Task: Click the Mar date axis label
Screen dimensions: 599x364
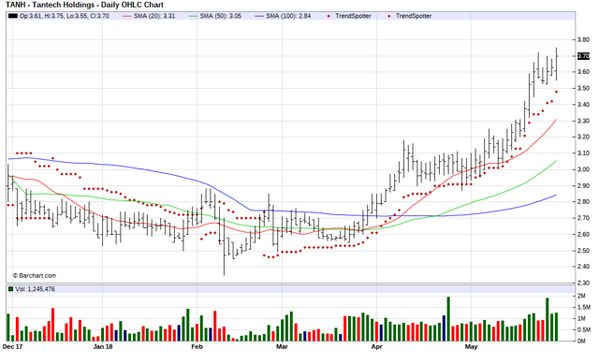Action: (x=282, y=347)
